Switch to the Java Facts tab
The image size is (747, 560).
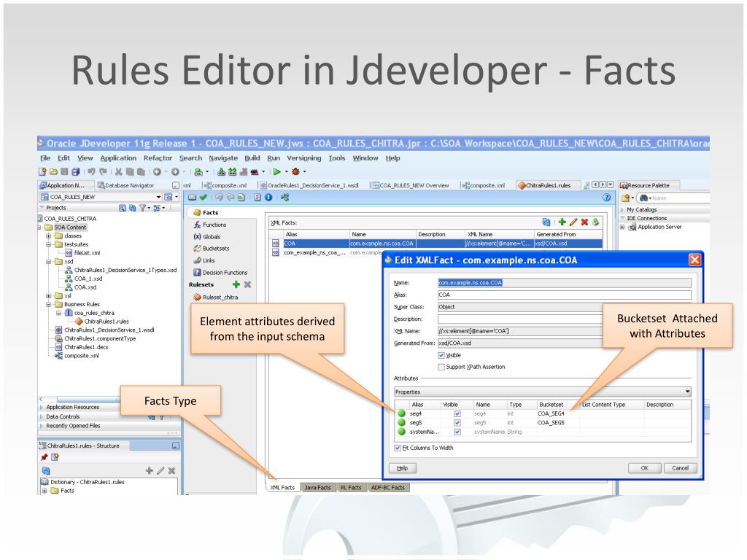coord(317,488)
